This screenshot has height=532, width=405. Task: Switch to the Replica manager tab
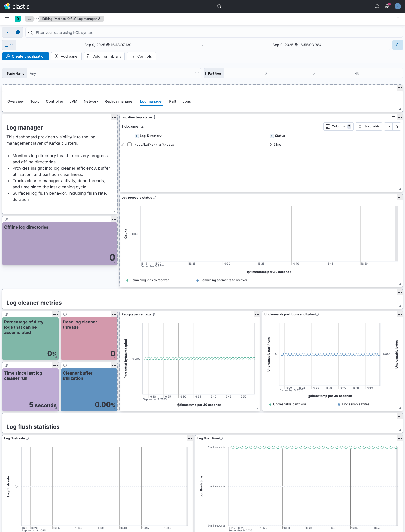(119, 101)
